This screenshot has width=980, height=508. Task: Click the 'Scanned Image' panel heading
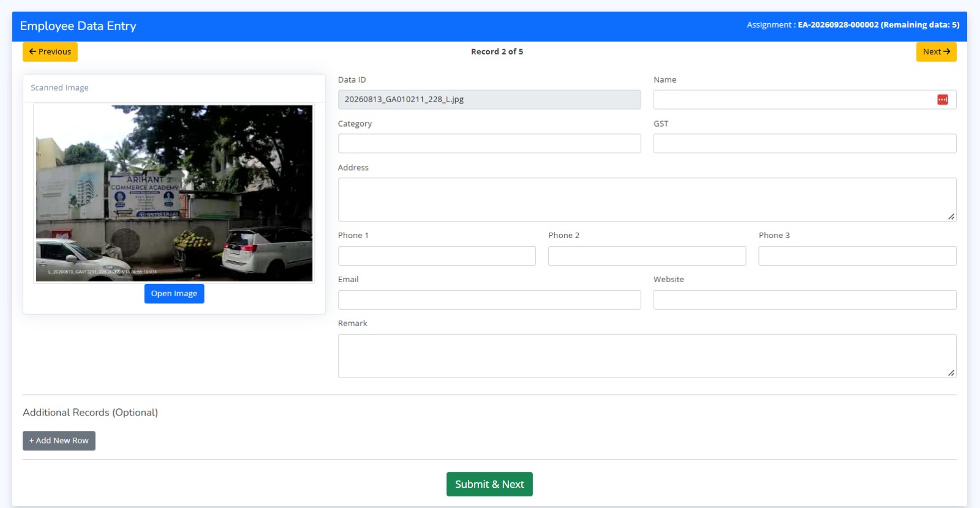tap(59, 88)
